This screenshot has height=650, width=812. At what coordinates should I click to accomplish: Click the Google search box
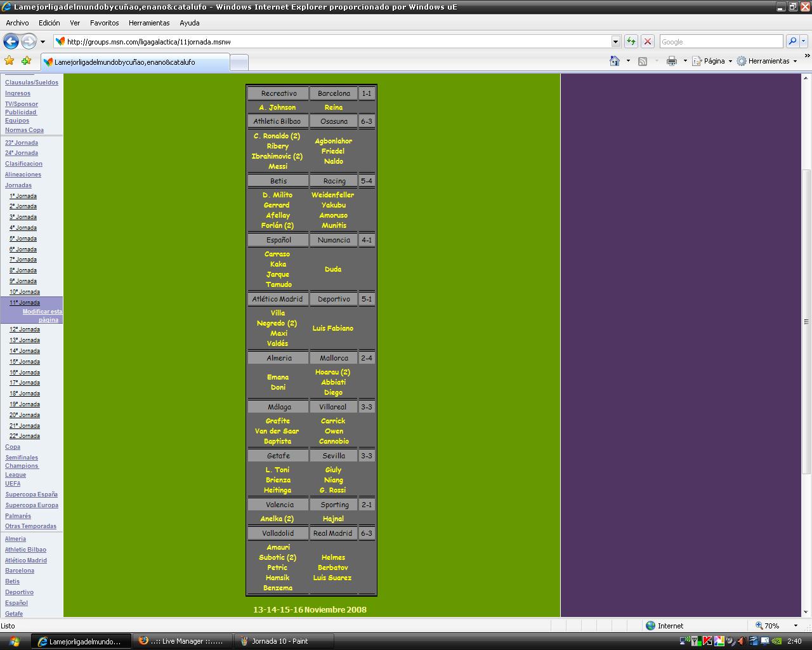[x=721, y=41]
